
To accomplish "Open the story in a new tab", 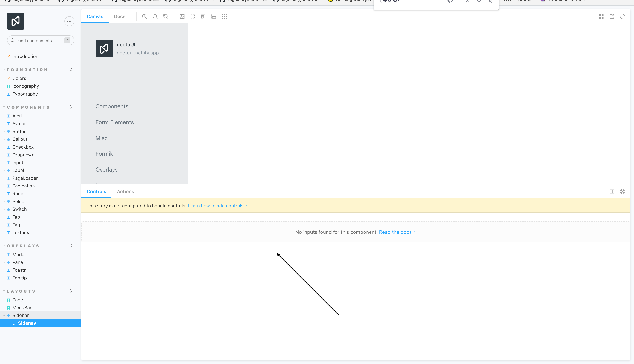I will (612, 16).
